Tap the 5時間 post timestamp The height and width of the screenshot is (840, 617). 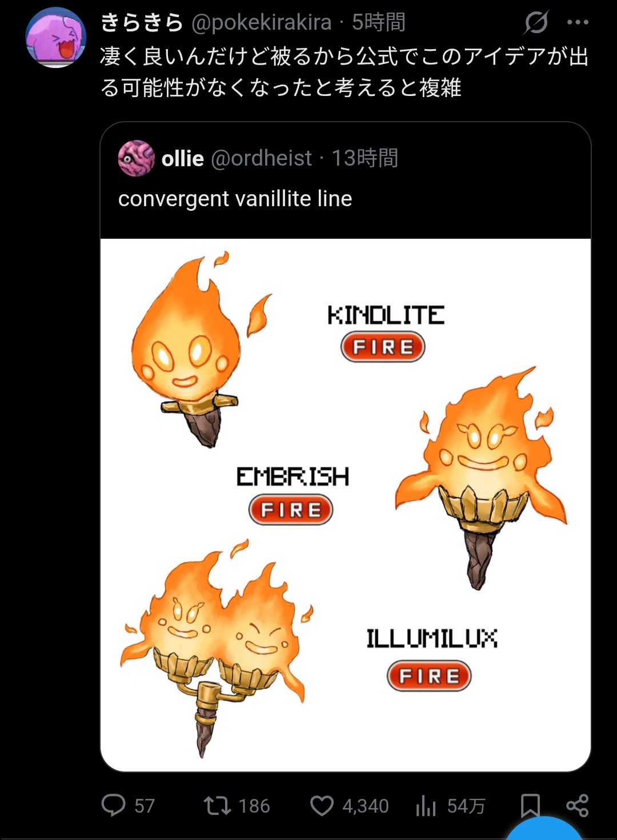[x=379, y=22]
